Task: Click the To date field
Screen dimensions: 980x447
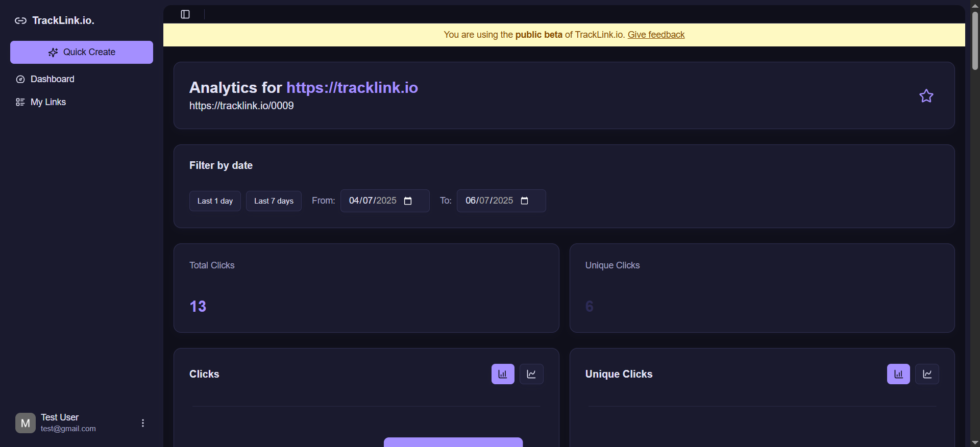Action: tap(501, 201)
